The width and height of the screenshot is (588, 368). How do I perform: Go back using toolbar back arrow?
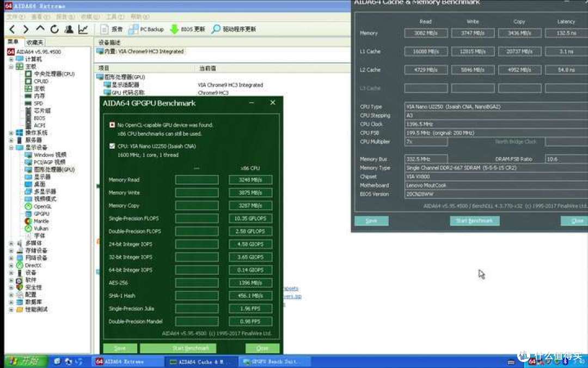pyautogui.click(x=12, y=29)
